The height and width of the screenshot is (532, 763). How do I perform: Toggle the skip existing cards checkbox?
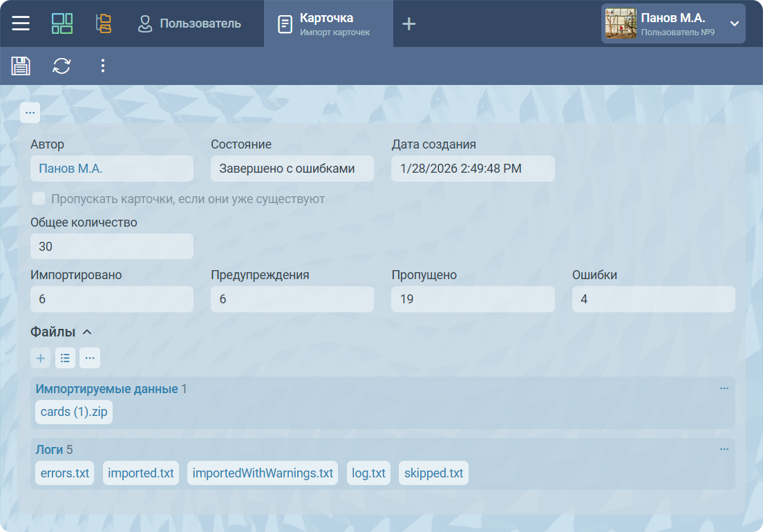[x=39, y=199]
